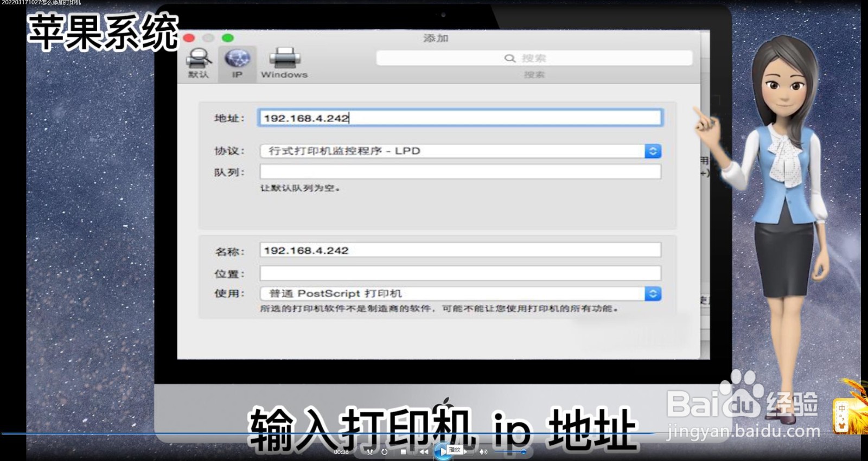Open the protocol (协议) LPD dropdown
This screenshot has height=461, width=868.
coord(460,151)
